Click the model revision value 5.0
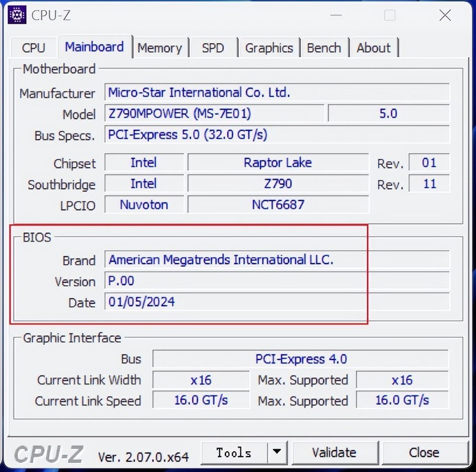 [389, 113]
